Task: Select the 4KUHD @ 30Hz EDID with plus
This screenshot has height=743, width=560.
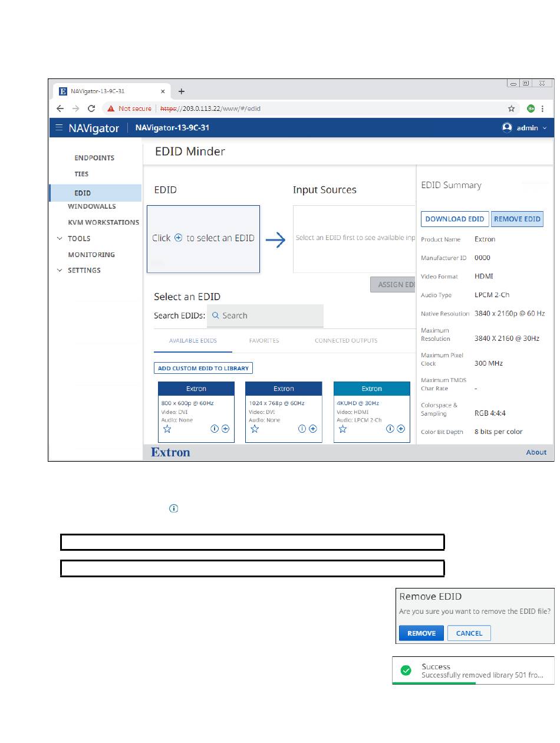Action: pyautogui.click(x=401, y=429)
